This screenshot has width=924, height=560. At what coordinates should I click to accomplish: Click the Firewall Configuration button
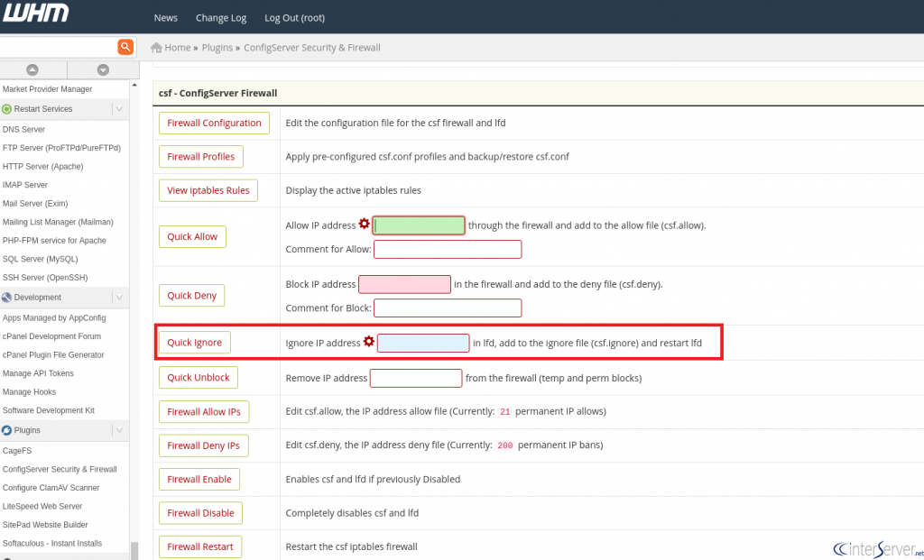pos(214,123)
